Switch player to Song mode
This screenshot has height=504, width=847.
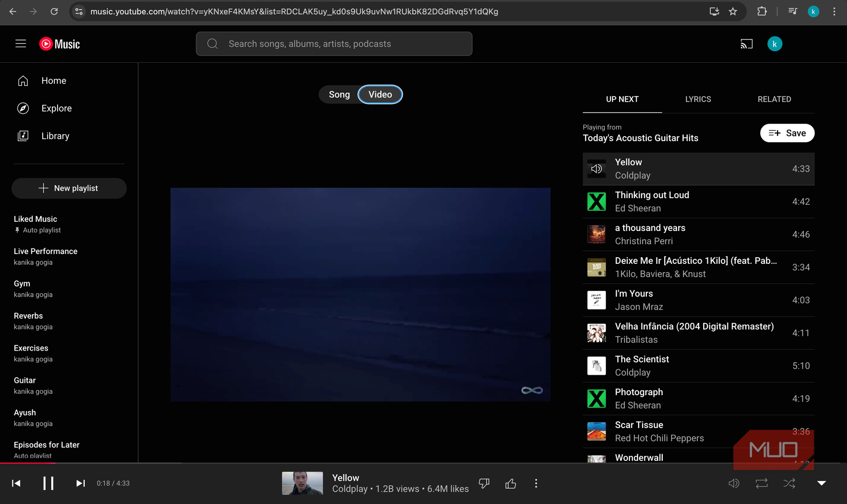pyautogui.click(x=339, y=94)
